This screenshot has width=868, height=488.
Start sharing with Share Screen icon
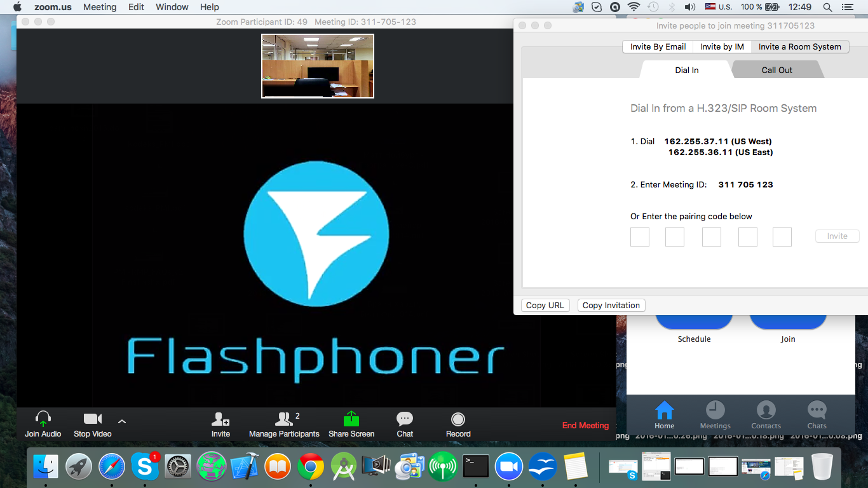(351, 420)
